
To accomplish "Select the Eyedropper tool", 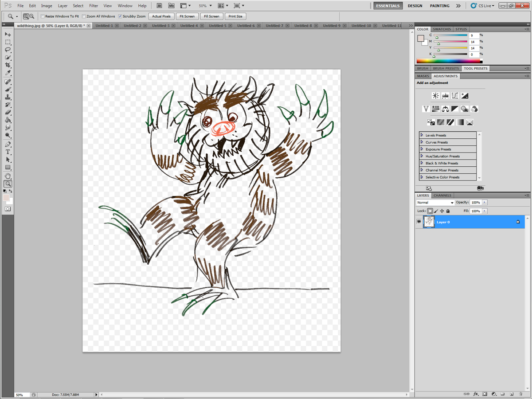I will (x=8, y=72).
